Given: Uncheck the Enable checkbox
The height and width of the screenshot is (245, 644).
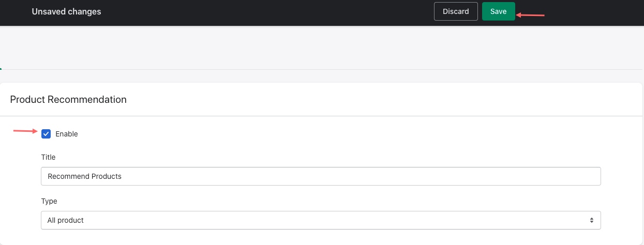Looking at the screenshot, I should point(46,134).
